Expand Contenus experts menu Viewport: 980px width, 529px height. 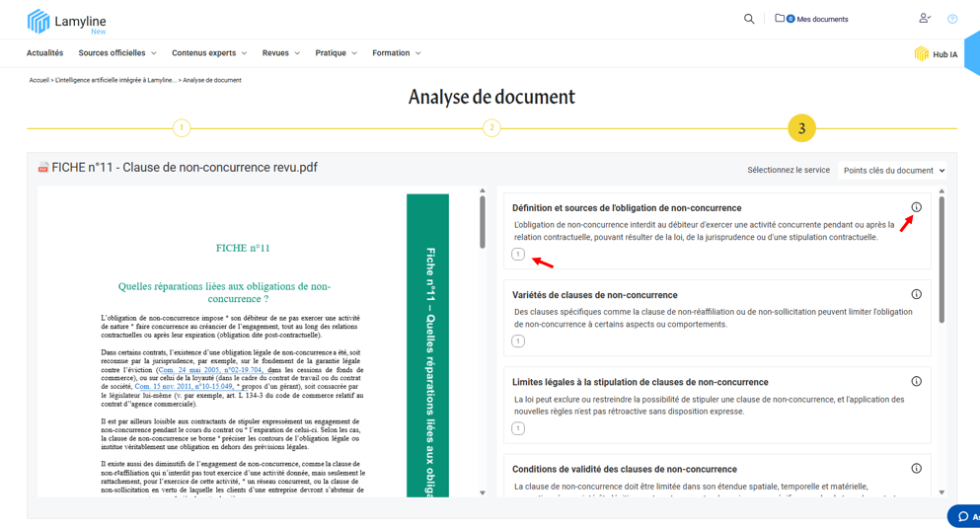tap(209, 53)
